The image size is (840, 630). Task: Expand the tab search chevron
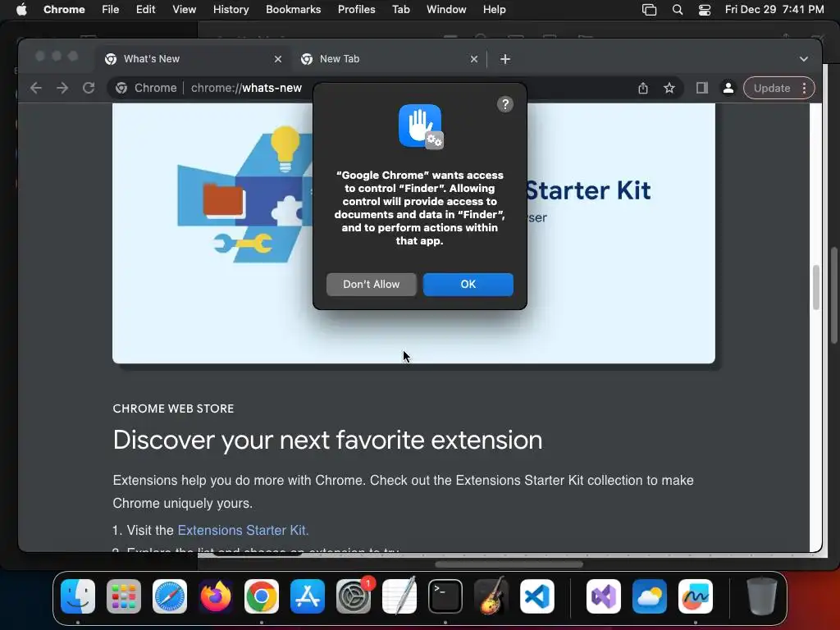tap(804, 59)
